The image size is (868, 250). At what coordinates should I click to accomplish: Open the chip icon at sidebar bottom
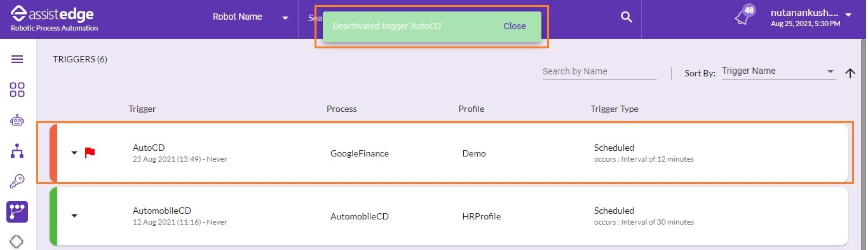tap(17, 242)
